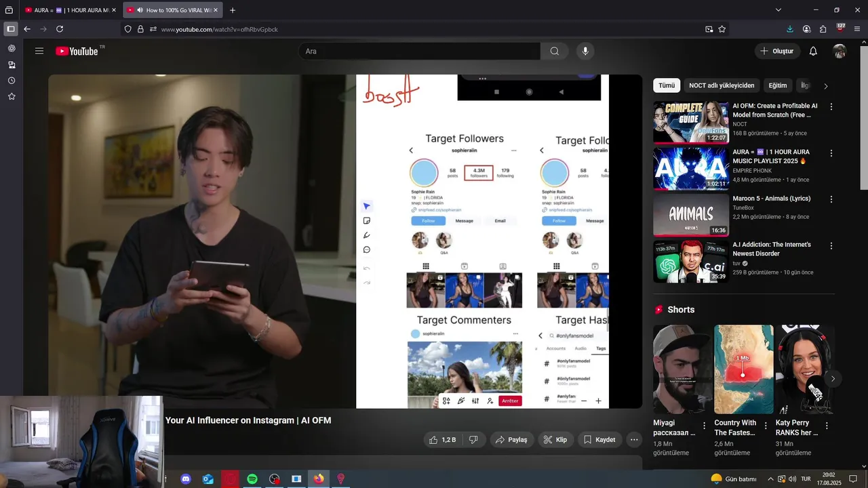Open sidebar history clock icon
Image resolution: width=868 pixels, height=488 pixels.
click(x=12, y=81)
